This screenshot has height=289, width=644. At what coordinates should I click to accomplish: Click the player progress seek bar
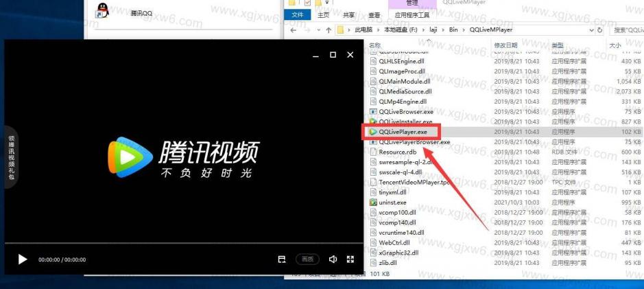184,244
